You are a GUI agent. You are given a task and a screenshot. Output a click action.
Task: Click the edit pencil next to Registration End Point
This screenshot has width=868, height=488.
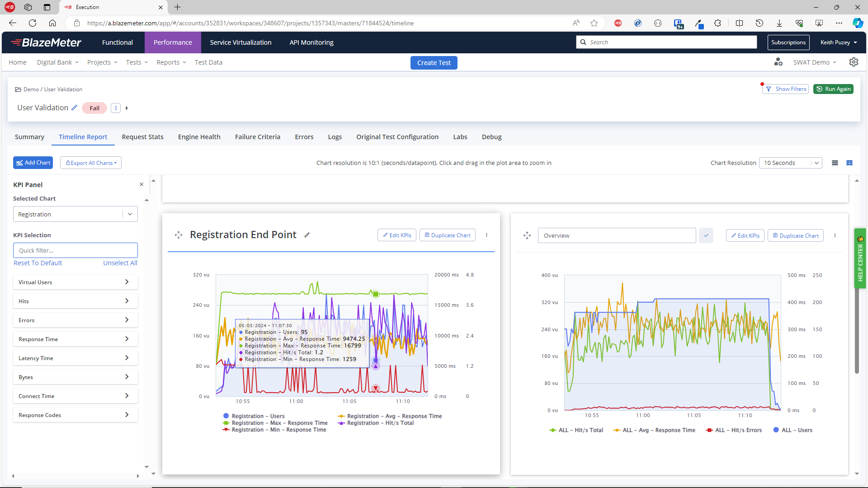[307, 235]
